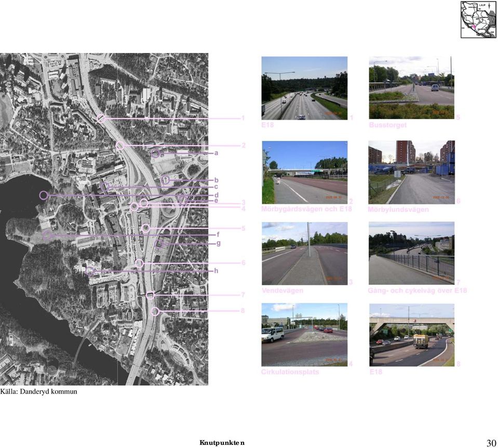Click the circle marker for map point 3
Image resolution: width=498 pixels, height=448 pixels.
pyautogui.click(x=143, y=203)
